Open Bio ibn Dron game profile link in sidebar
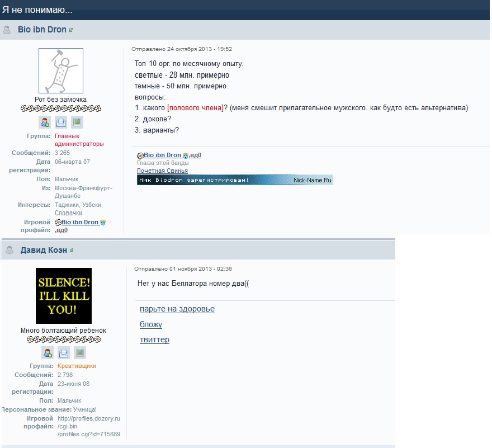The height and width of the screenshot is (448, 492). 81,226
